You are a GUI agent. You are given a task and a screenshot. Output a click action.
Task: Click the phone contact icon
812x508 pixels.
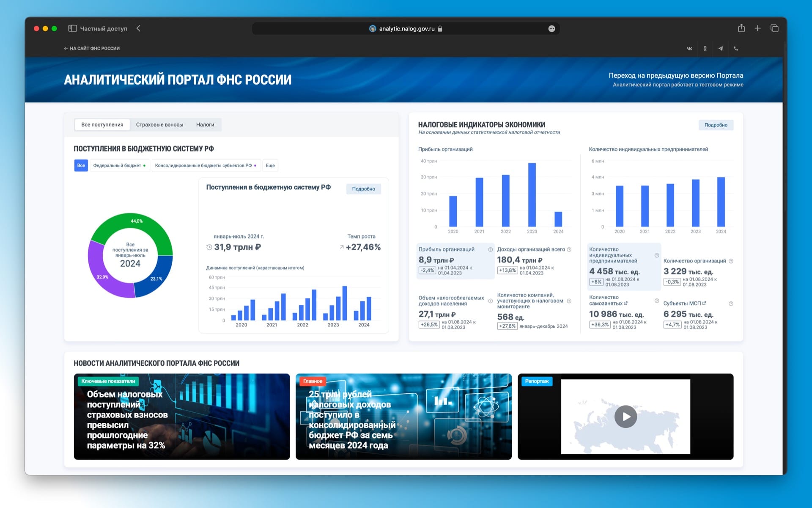click(736, 48)
